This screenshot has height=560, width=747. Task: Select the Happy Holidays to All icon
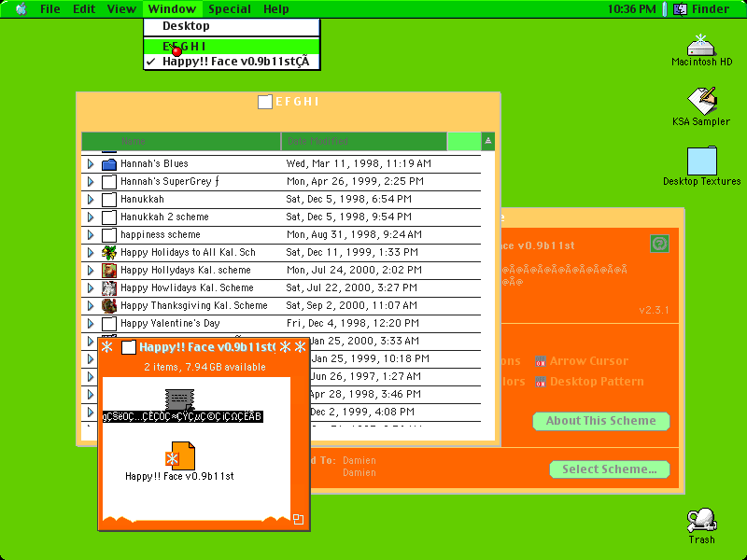click(x=109, y=252)
